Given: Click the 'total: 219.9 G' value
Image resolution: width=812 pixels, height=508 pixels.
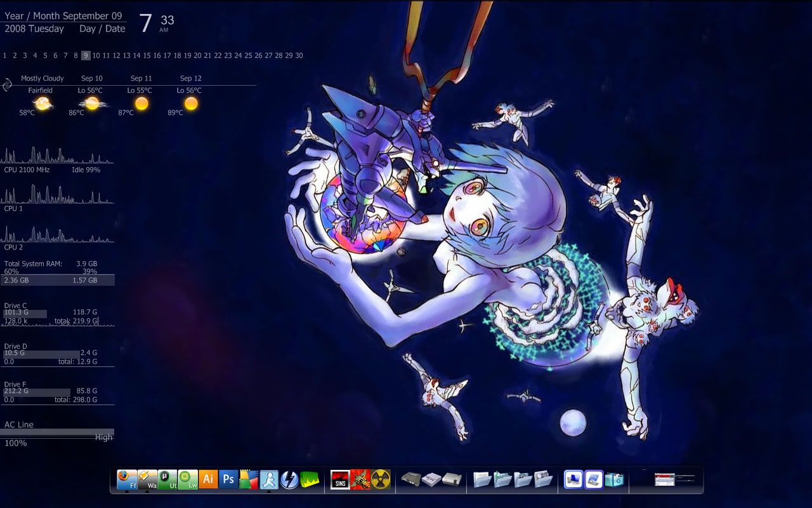Looking at the screenshot, I should coord(76,321).
